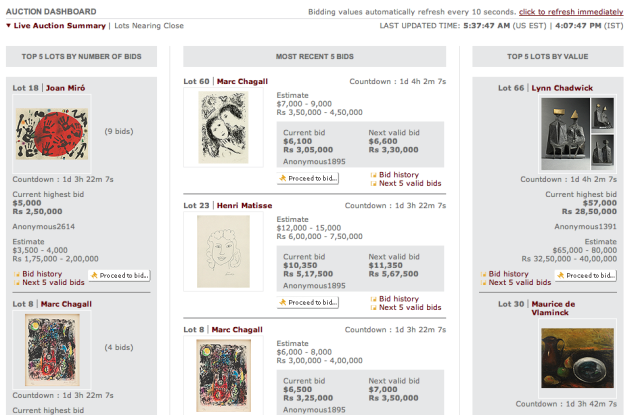Click Next 5 valid bids icon for Lot 18

coord(16,283)
